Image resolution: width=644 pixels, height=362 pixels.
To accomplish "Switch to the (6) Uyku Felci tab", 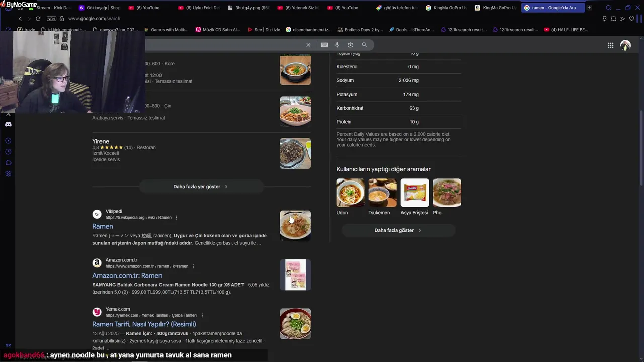I will (199, 8).
